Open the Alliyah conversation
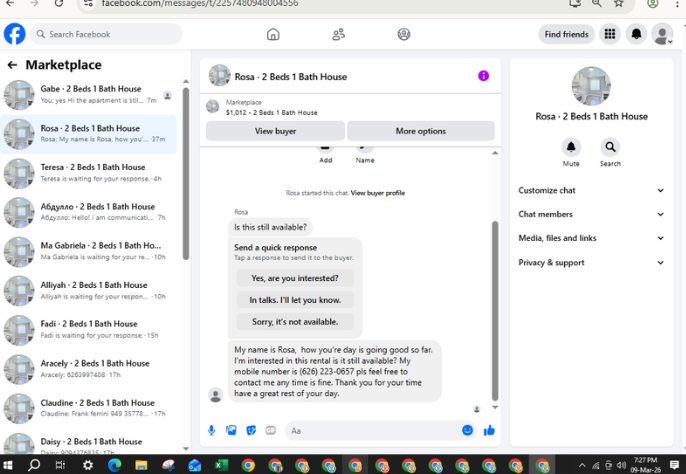686x474 pixels. [x=88, y=291]
